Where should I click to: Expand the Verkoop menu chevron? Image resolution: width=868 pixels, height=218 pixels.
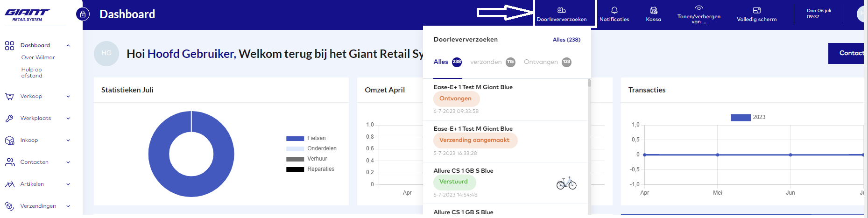(x=68, y=97)
